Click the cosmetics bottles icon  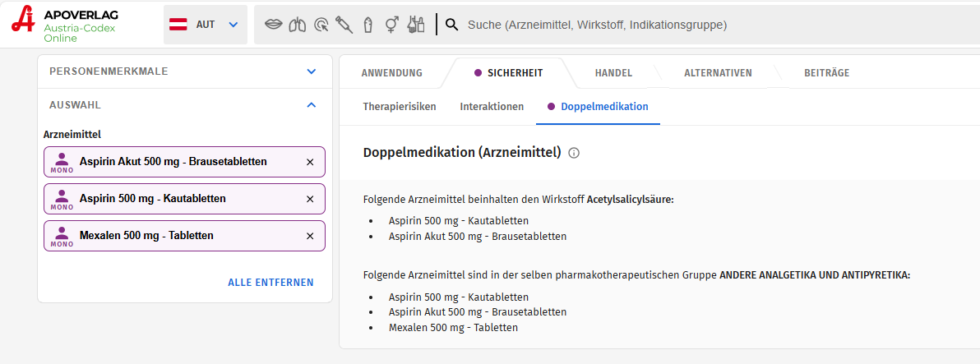point(416,25)
